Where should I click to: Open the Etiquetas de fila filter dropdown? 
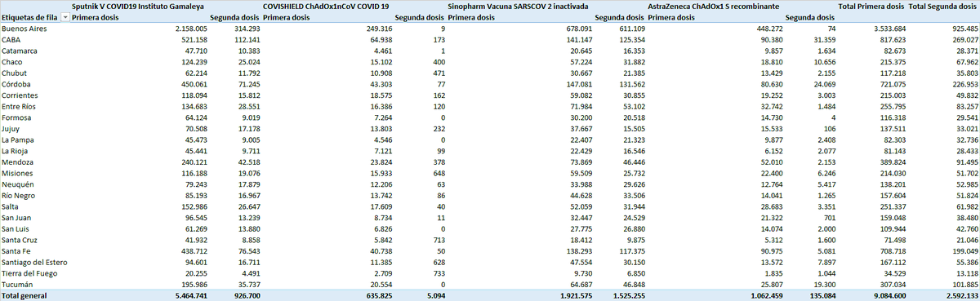65,17
